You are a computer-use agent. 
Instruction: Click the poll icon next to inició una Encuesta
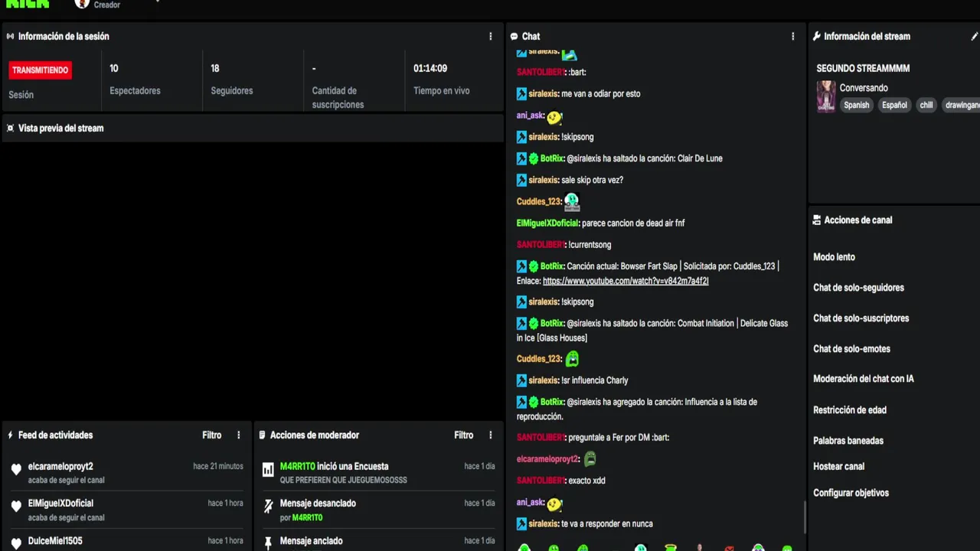(268, 469)
